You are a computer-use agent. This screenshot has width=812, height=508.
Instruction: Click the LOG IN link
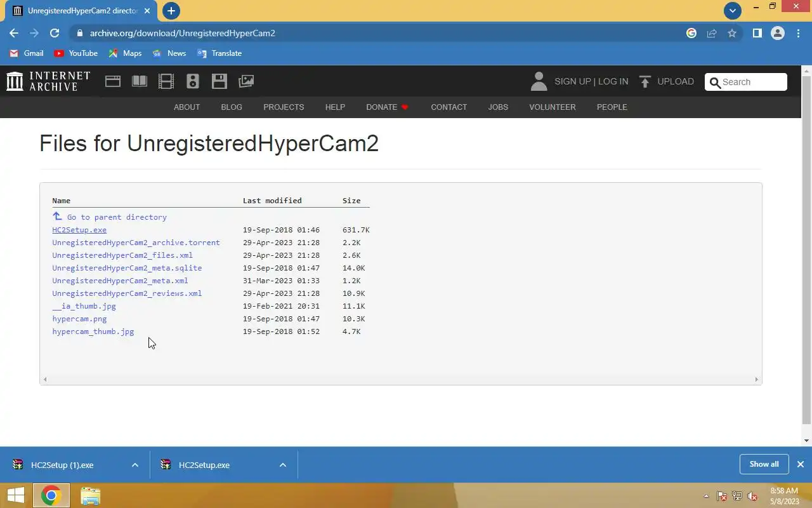tap(613, 81)
